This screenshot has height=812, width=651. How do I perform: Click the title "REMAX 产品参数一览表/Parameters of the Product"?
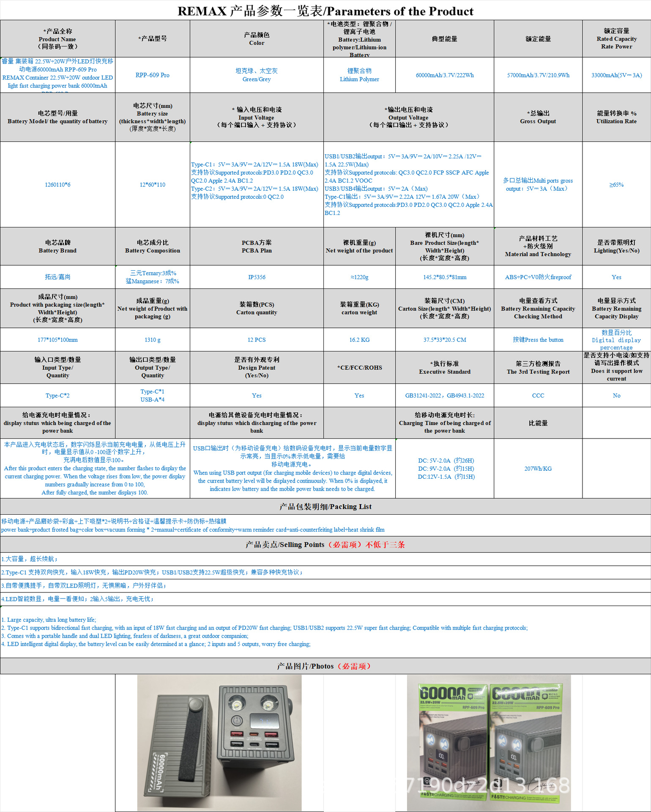(x=325, y=11)
